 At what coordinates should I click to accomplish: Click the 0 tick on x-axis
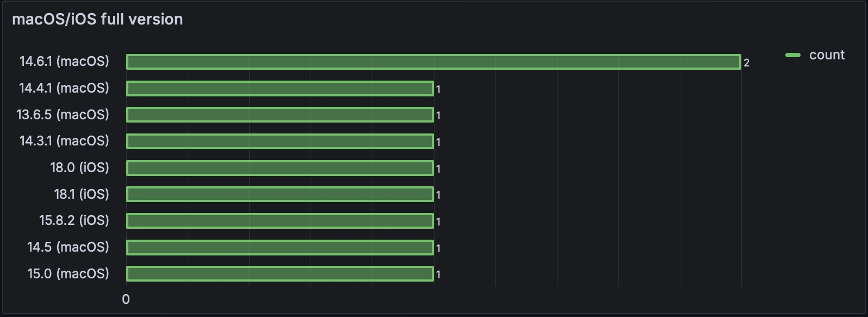(x=126, y=299)
